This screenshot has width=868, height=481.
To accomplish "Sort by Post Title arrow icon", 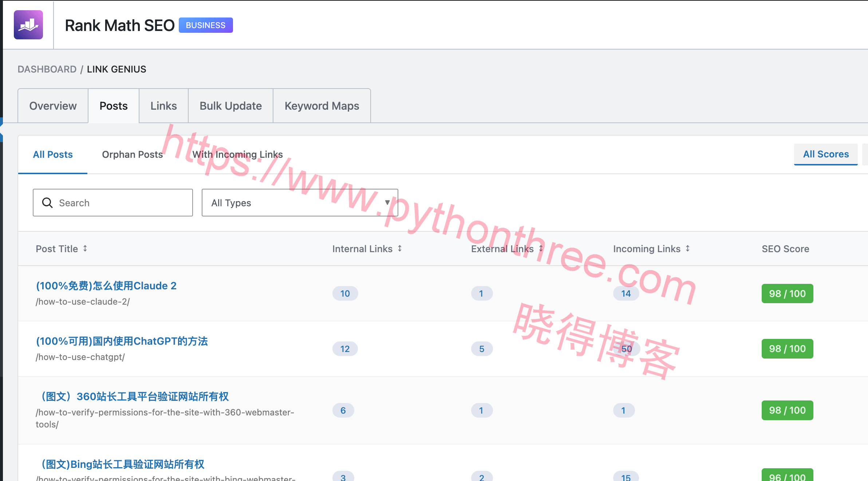I will coord(85,249).
